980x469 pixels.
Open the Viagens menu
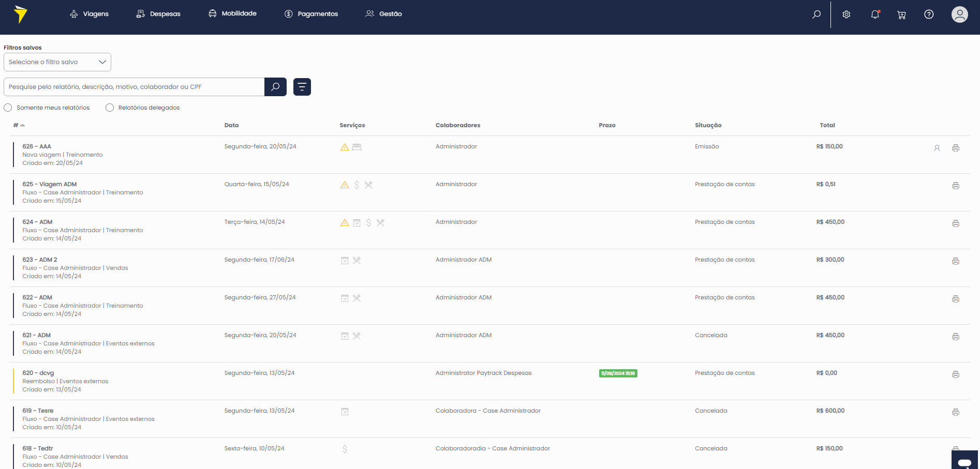[x=89, y=14]
